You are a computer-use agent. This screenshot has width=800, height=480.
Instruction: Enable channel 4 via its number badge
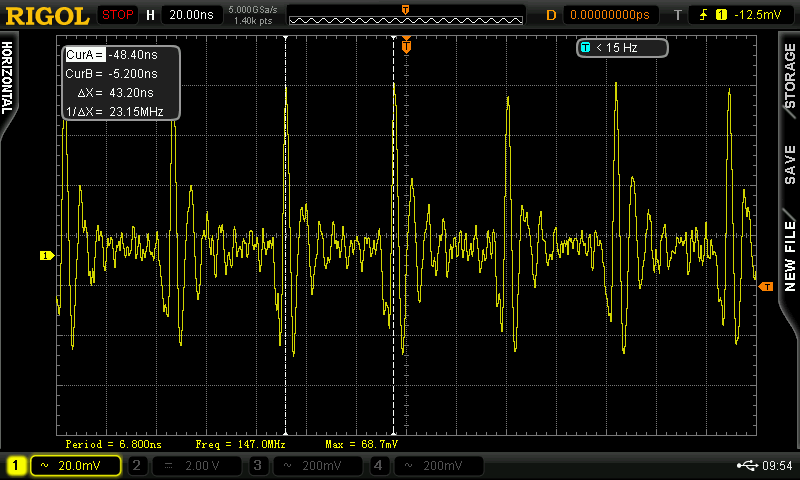[378, 465]
